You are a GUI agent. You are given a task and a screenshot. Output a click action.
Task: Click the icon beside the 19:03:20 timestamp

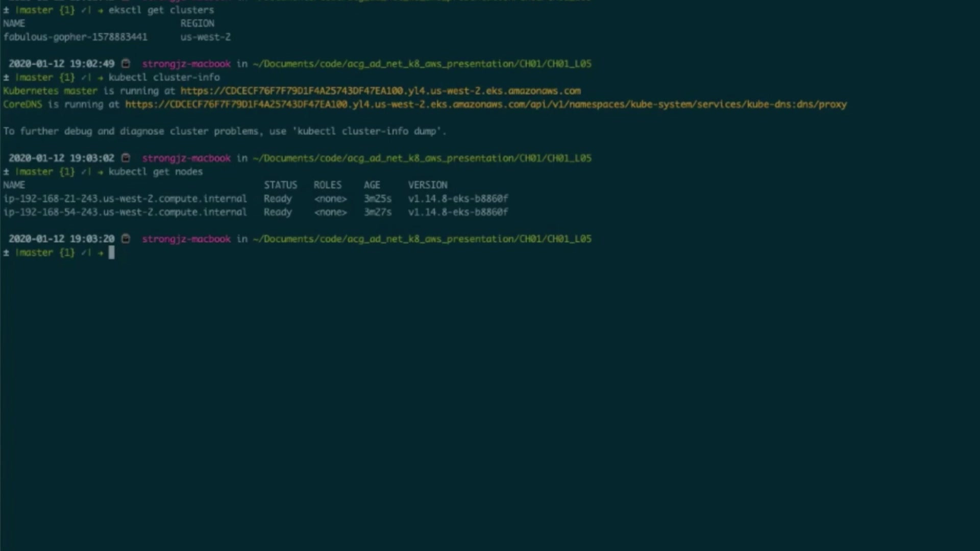point(126,239)
